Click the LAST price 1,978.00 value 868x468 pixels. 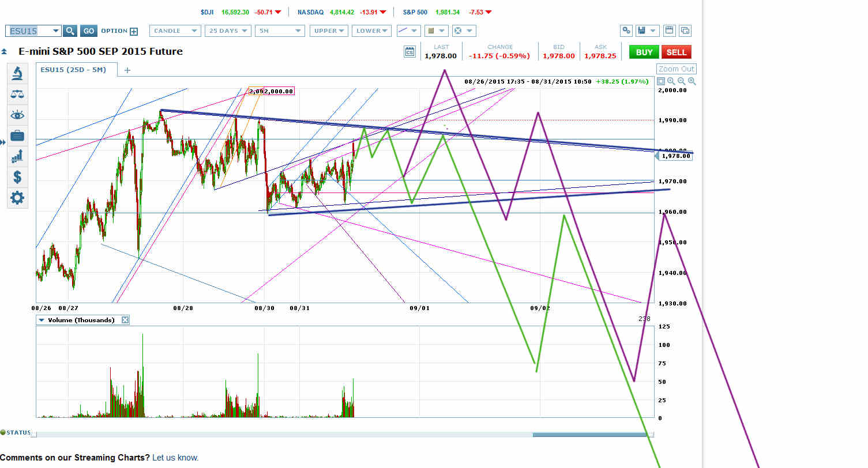click(x=441, y=56)
